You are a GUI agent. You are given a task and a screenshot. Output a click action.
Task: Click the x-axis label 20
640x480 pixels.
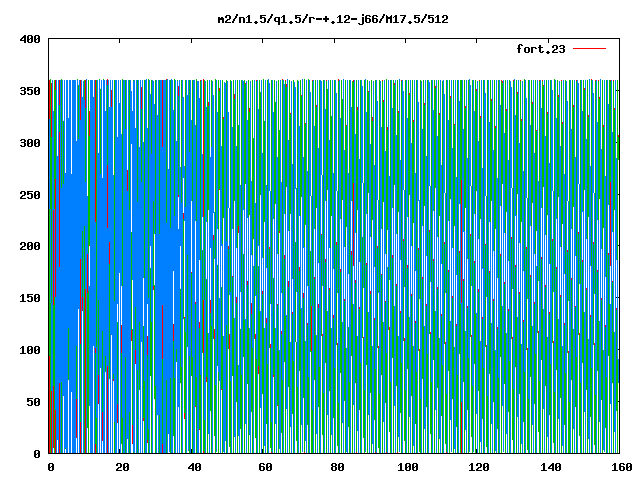click(122, 467)
